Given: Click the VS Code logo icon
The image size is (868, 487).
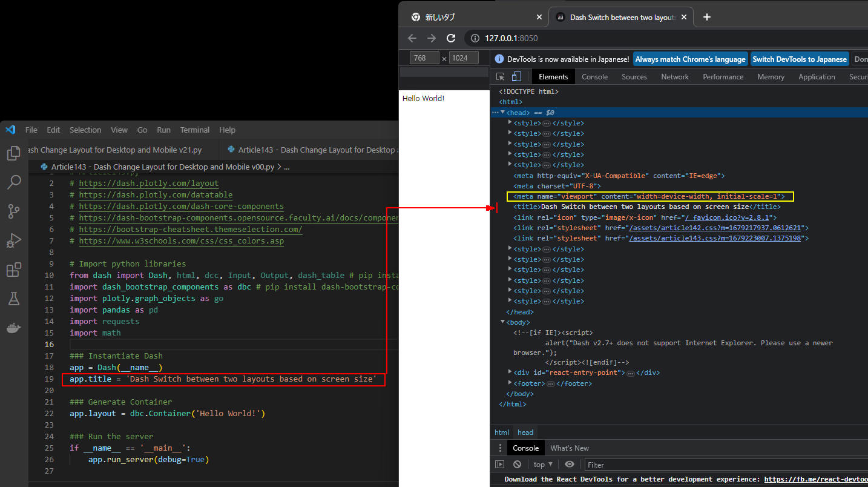Looking at the screenshot, I should click(x=10, y=130).
